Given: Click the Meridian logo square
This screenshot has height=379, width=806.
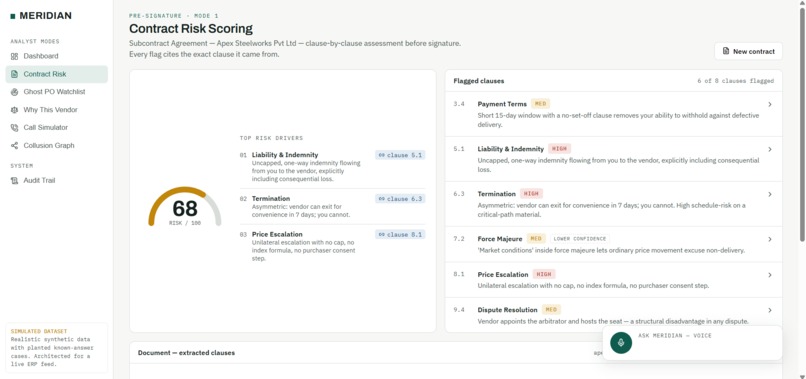Looking at the screenshot, I should tap(13, 16).
